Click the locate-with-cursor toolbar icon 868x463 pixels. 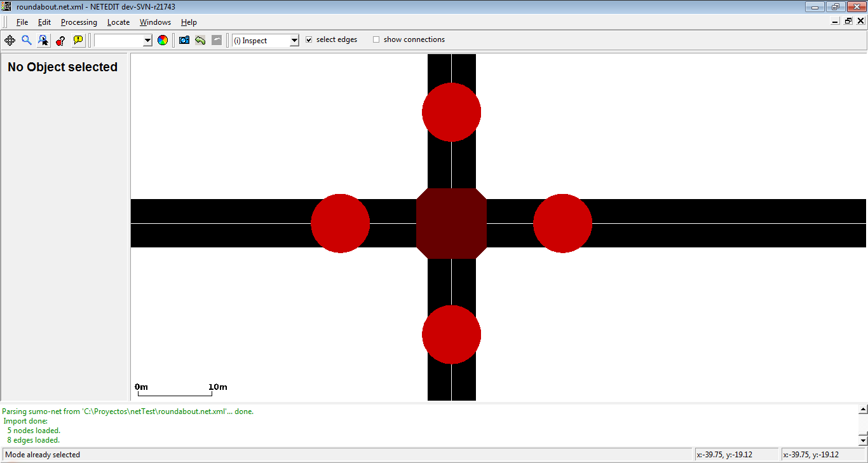click(x=43, y=40)
